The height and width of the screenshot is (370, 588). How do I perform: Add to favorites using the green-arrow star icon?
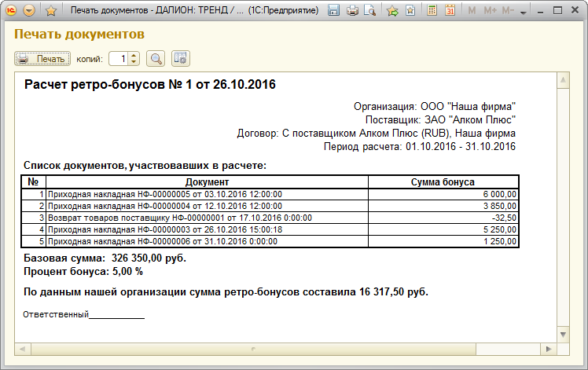click(392, 10)
